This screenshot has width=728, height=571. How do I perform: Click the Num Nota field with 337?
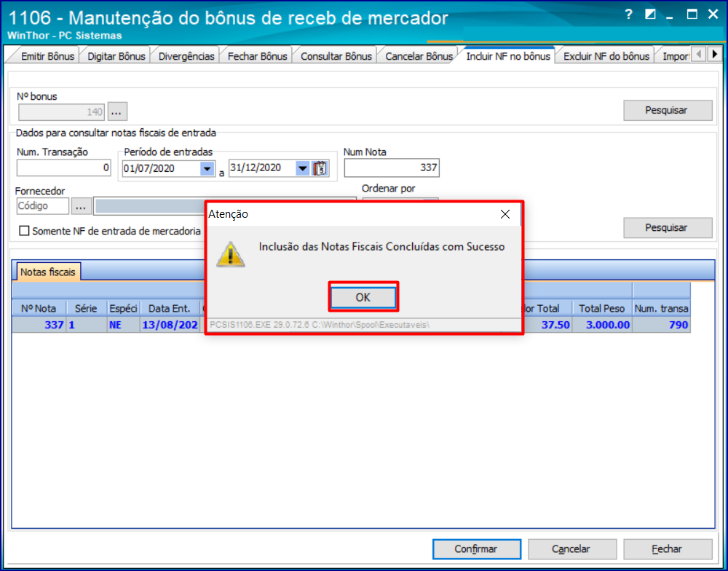click(392, 168)
